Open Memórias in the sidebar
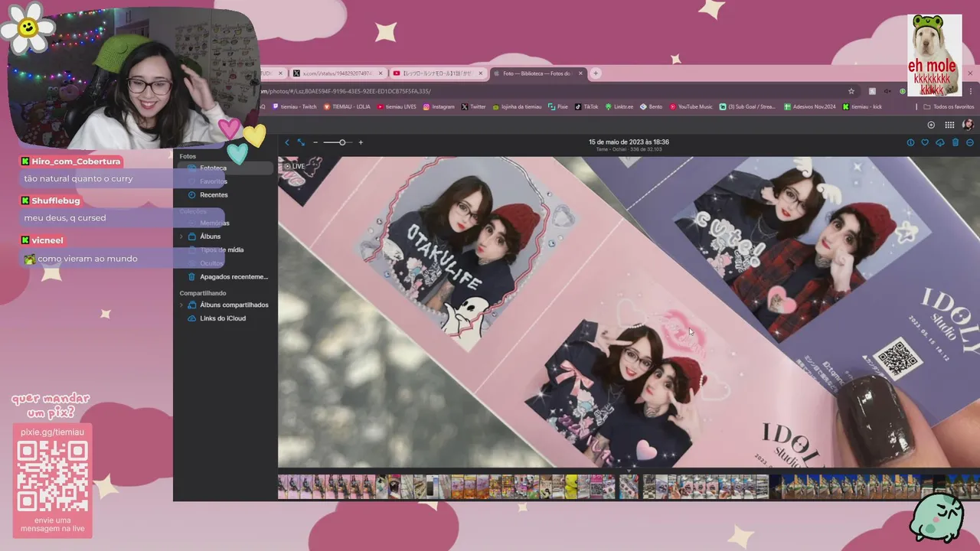Viewport: 980px width, 551px height. [x=214, y=223]
